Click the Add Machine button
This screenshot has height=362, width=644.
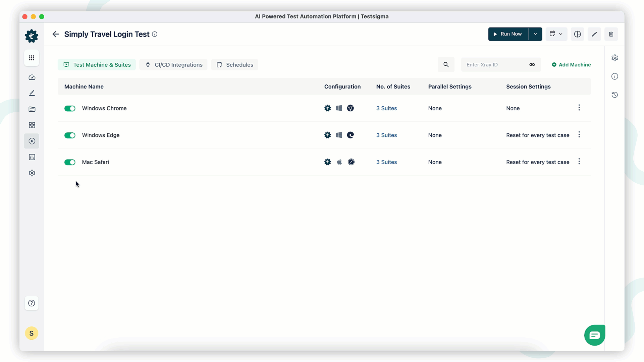pos(571,65)
